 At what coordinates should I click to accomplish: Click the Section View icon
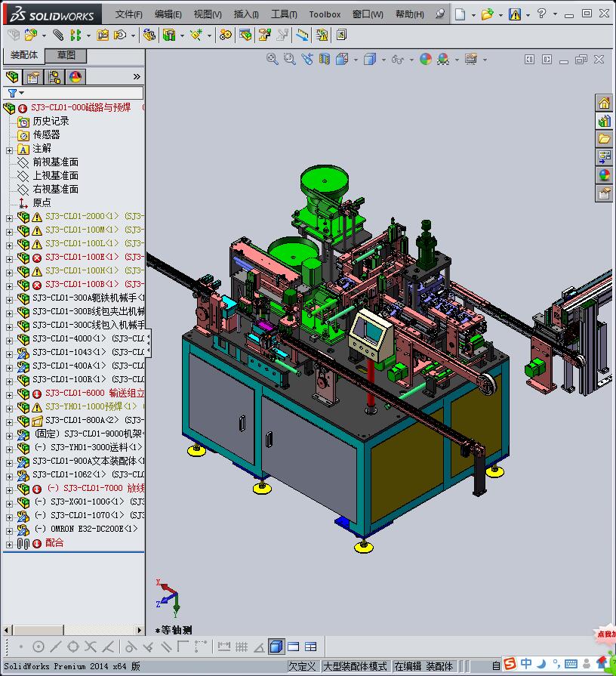pyautogui.click(x=325, y=59)
